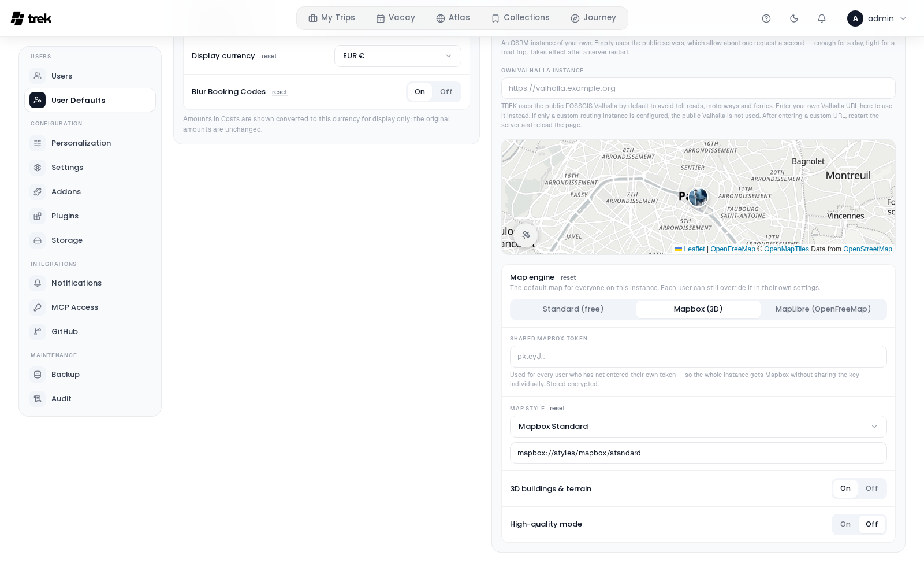The image size is (924, 578).
Task: Set 3D buildings & terrain to On
Action: click(845, 488)
